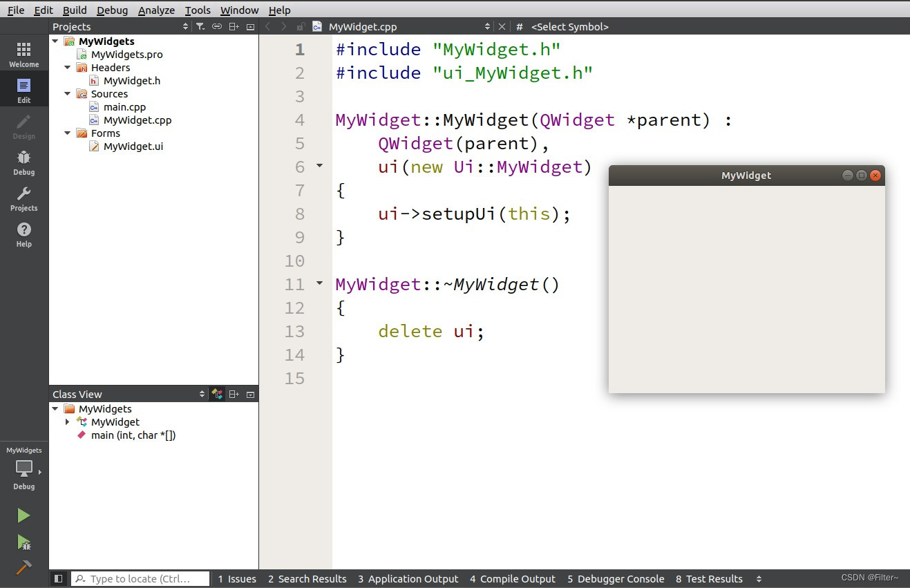Open the MyWidgets kit selector monitor icon
The height and width of the screenshot is (588, 910).
pyautogui.click(x=24, y=468)
